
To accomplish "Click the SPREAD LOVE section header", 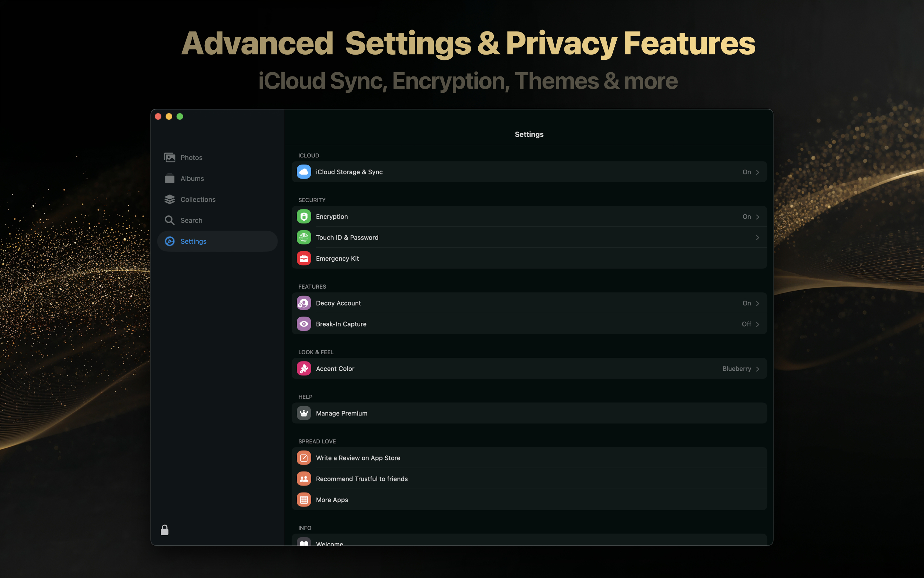I will coord(317,442).
